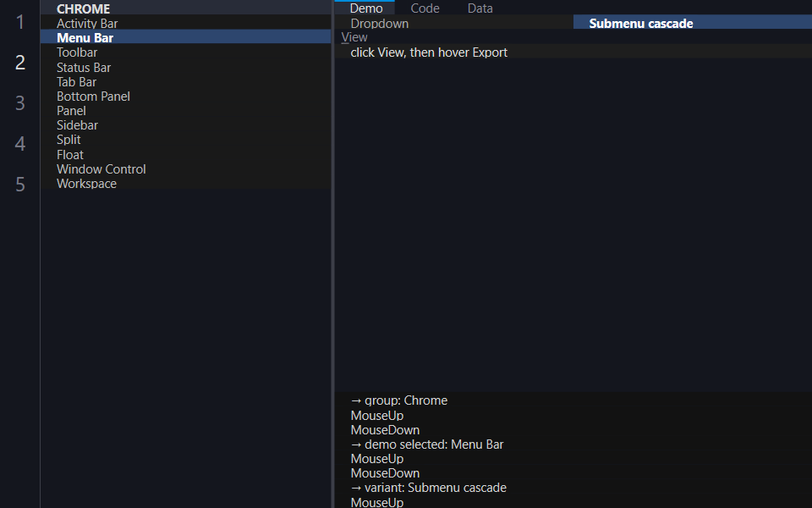This screenshot has height=508, width=812.
Task: Switch to the Demo tab
Action: coord(365,8)
